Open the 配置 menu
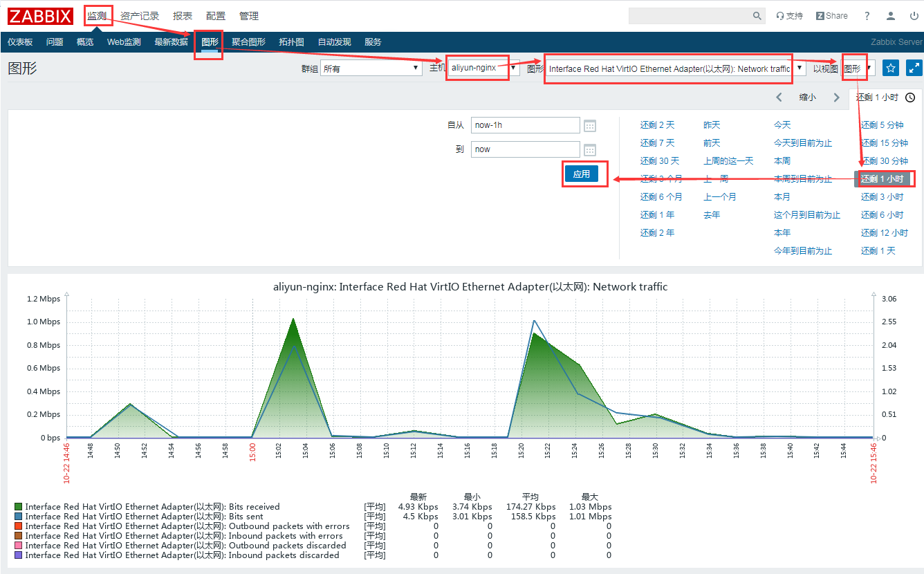Screen dimensions: 924x574 [x=216, y=16]
